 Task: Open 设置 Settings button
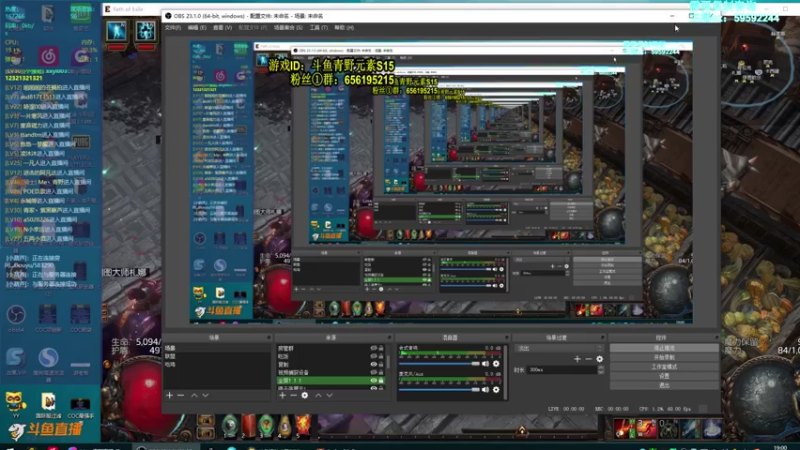coord(664,376)
